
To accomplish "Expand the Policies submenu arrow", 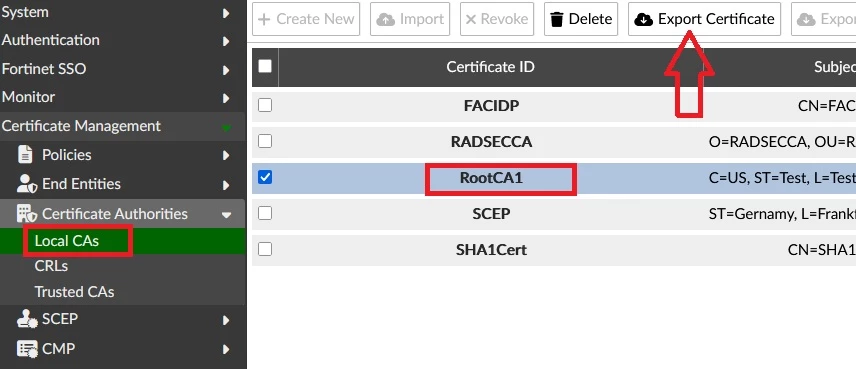I will [x=226, y=156].
